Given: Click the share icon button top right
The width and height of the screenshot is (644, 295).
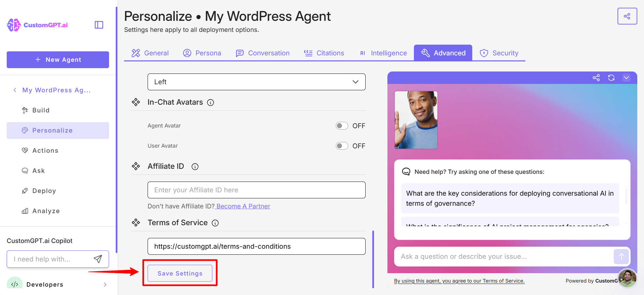Looking at the screenshot, I should (x=627, y=16).
